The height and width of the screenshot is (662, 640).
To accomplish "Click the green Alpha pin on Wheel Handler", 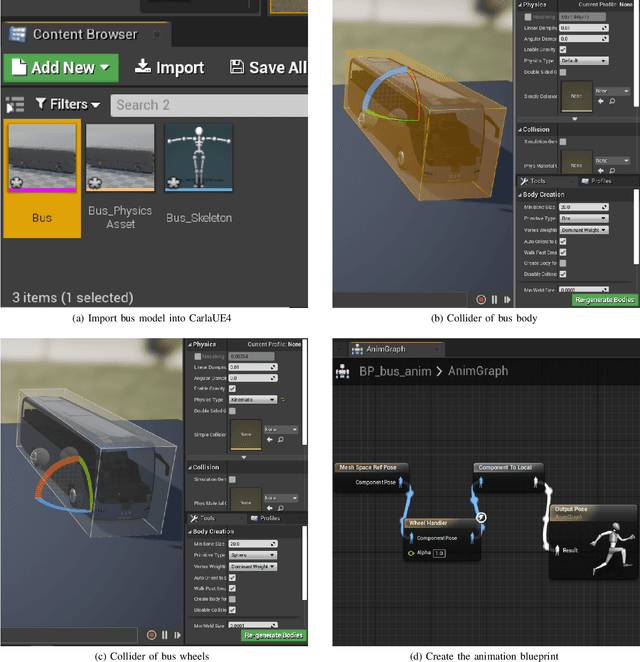I will pos(411,553).
